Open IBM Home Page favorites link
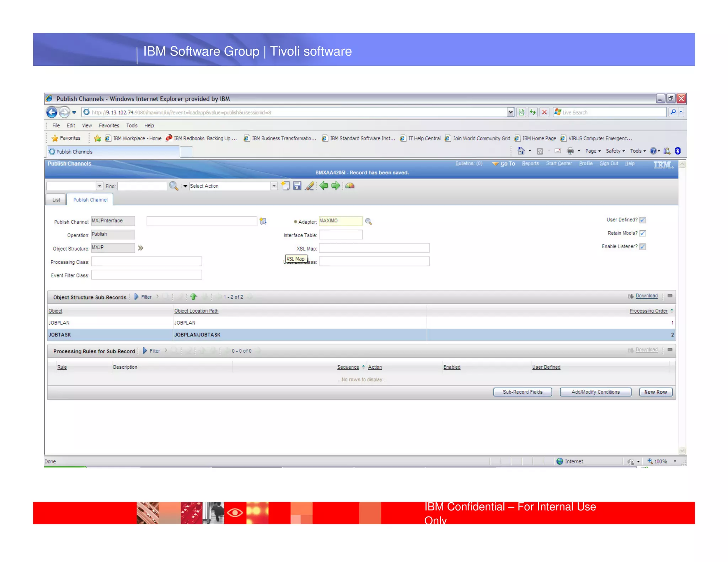Screen dimensions: 728x562 click(x=535, y=138)
